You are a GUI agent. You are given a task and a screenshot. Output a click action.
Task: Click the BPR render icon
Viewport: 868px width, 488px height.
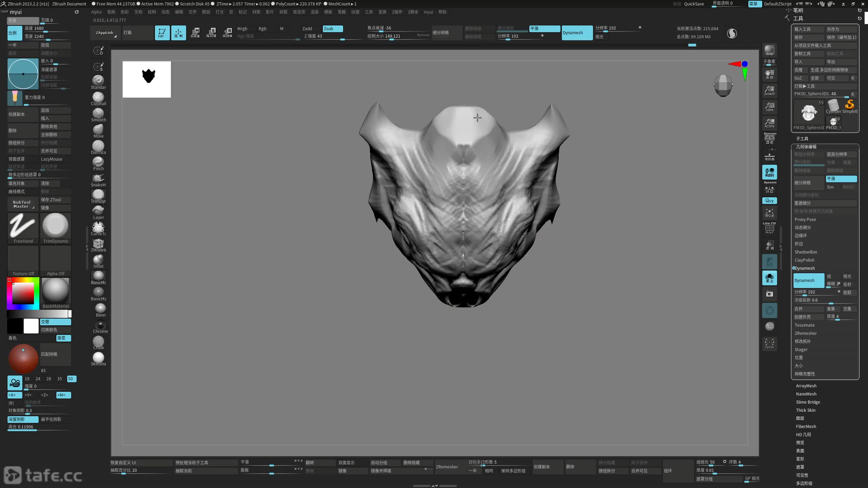point(769,50)
